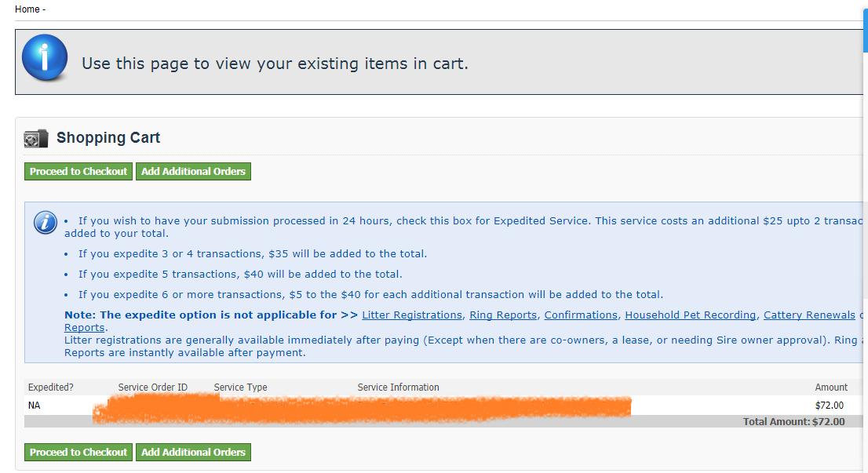The height and width of the screenshot is (473, 868).
Task: Open the Litter Registrations link
Action: (412, 315)
